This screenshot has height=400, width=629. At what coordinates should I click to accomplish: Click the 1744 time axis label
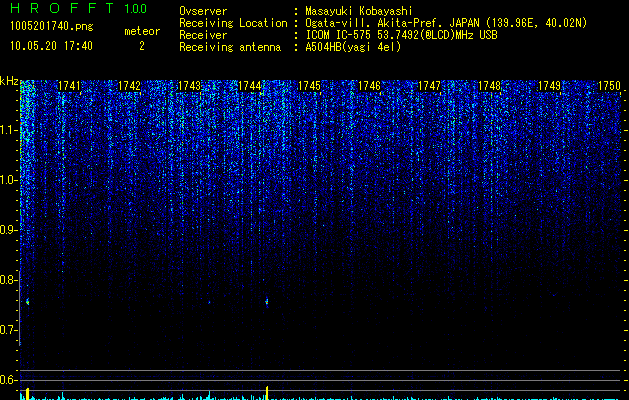click(x=250, y=86)
